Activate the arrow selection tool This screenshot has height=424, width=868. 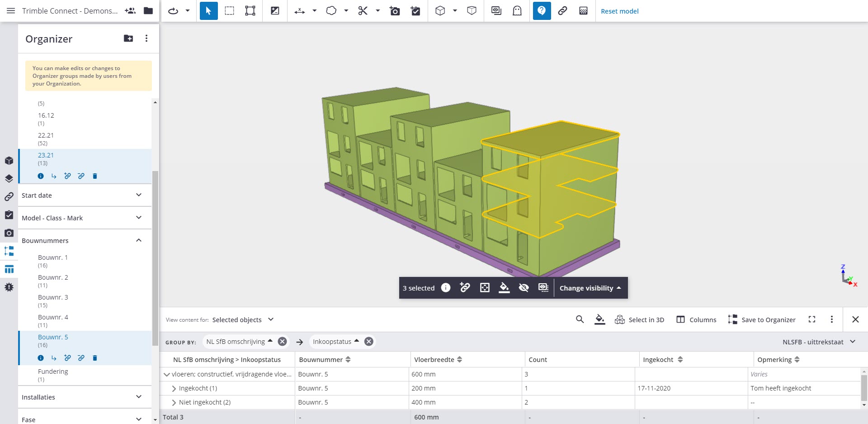[x=208, y=11]
